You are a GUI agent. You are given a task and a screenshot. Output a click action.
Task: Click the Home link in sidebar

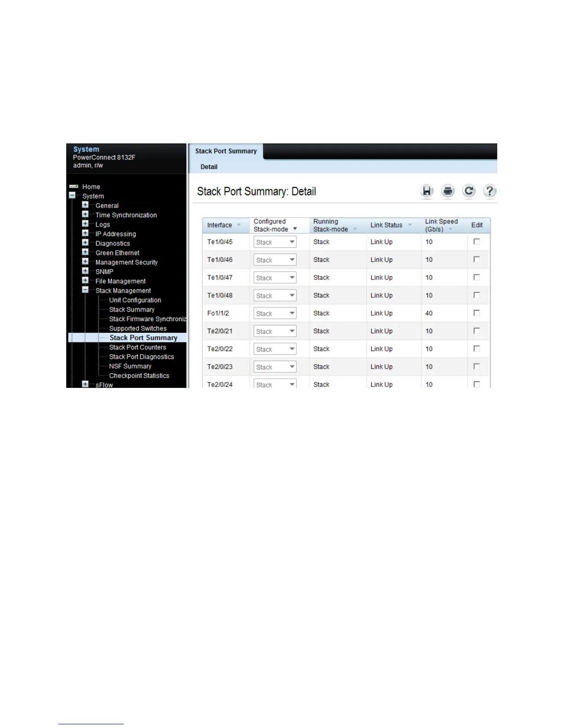91,187
